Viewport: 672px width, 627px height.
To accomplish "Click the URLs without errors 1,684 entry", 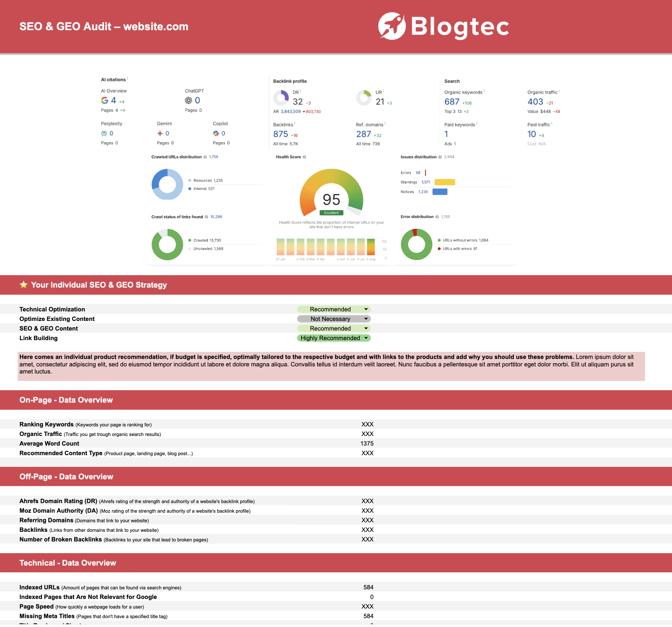I will 463,240.
